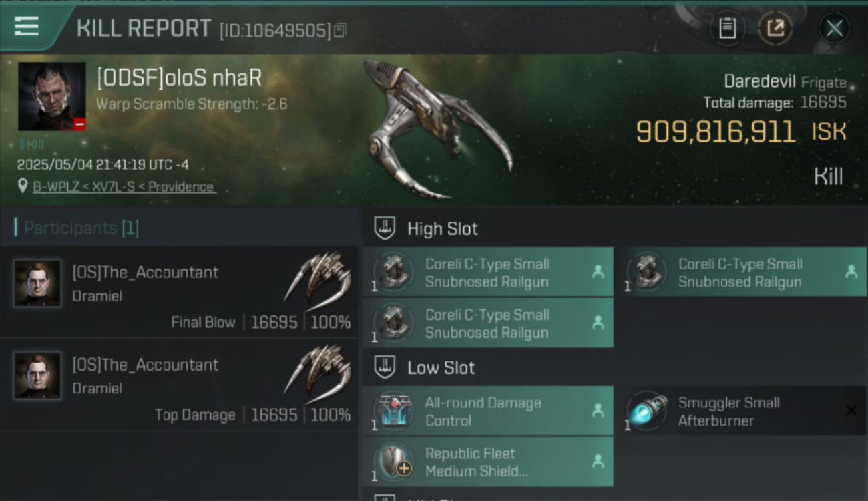Click the B-WPLZ Providence location link

[124, 186]
